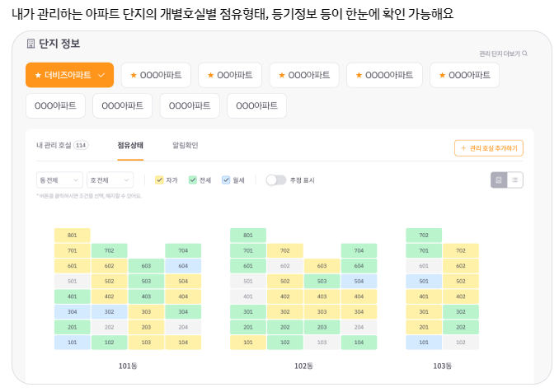Click the building icon beside 단지 정보
This screenshot has width=559, height=392.
tap(31, 44)
